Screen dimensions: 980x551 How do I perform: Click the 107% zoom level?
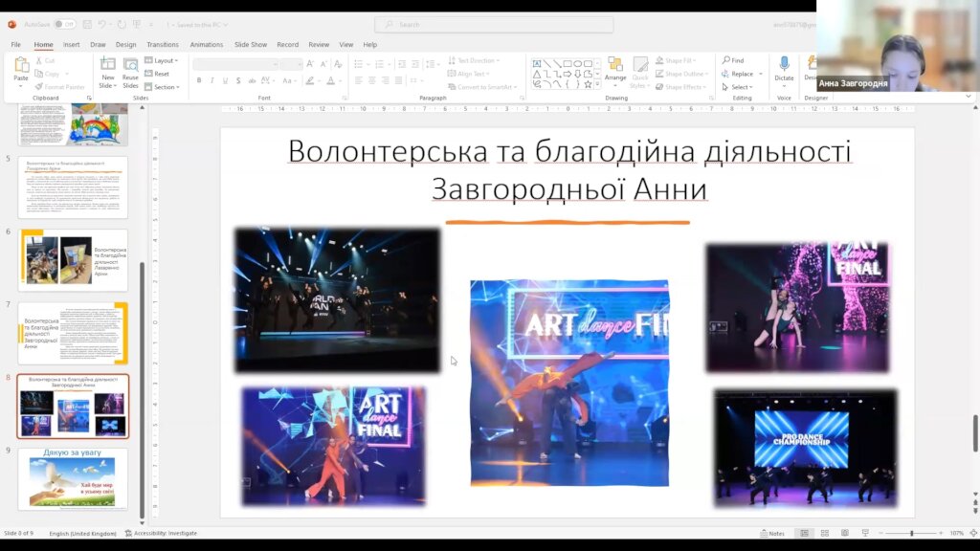[x=957, y=533]
